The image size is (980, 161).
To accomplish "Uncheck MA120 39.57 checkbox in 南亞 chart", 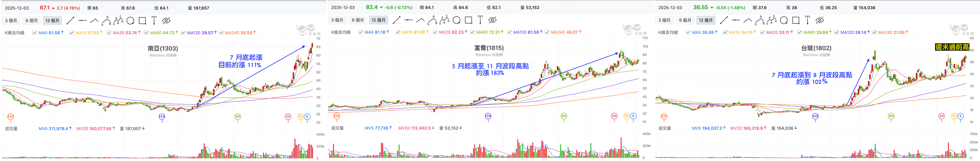I will pos(183,33).
